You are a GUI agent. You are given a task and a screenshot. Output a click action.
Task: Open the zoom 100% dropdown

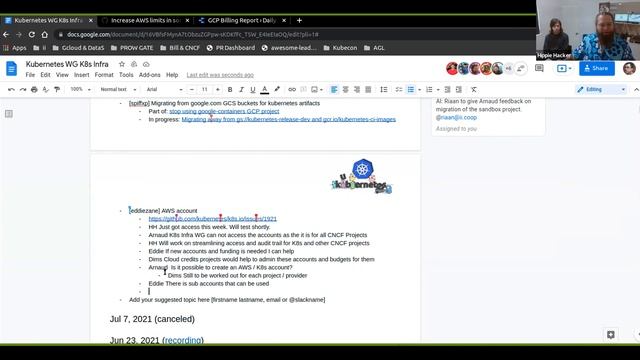(x=80, y=89)
